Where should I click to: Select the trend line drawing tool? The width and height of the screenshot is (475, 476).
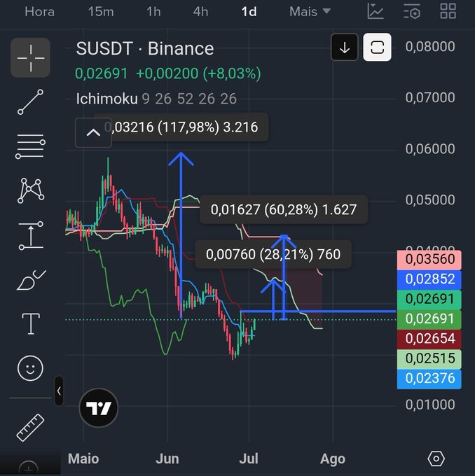pos(30,102)
